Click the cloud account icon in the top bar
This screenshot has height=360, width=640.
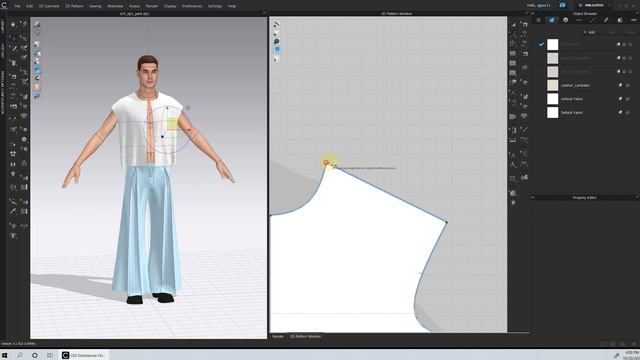(562, 5)
